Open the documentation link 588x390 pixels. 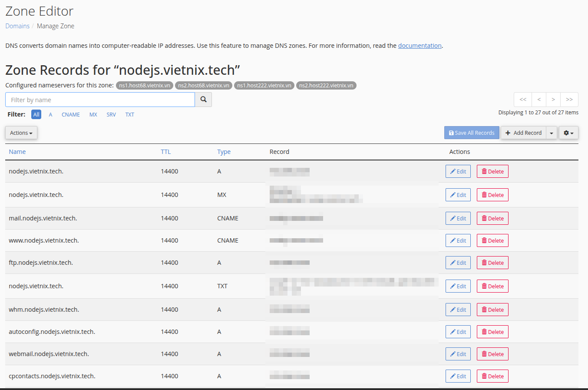[x=420, y=46]
